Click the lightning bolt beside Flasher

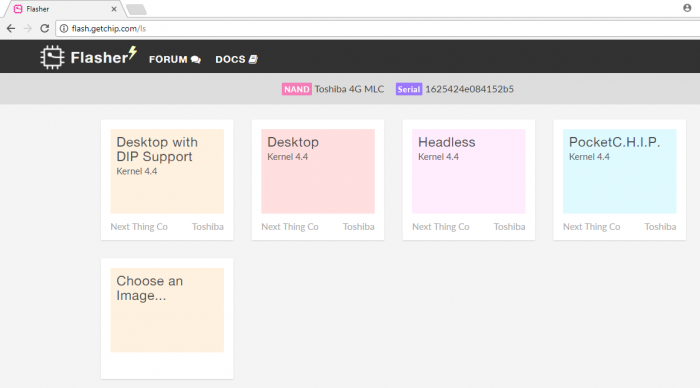click(133, 53)
